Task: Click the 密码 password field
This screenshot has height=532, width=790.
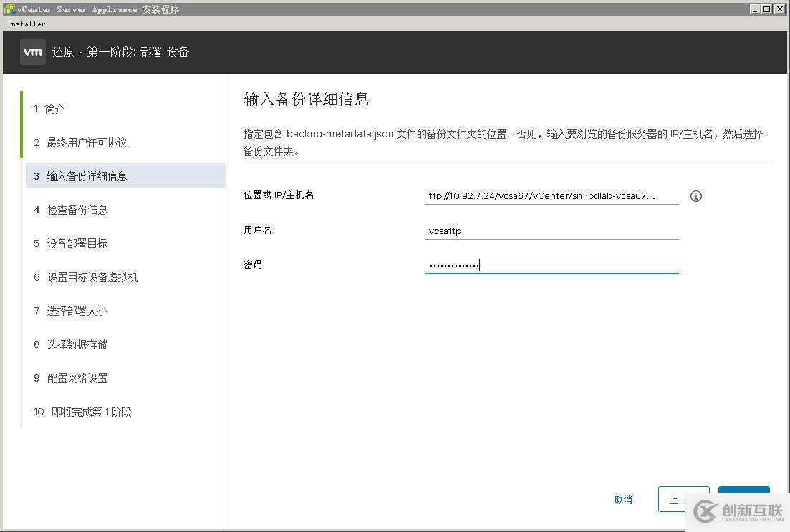Action: point(551,264)
